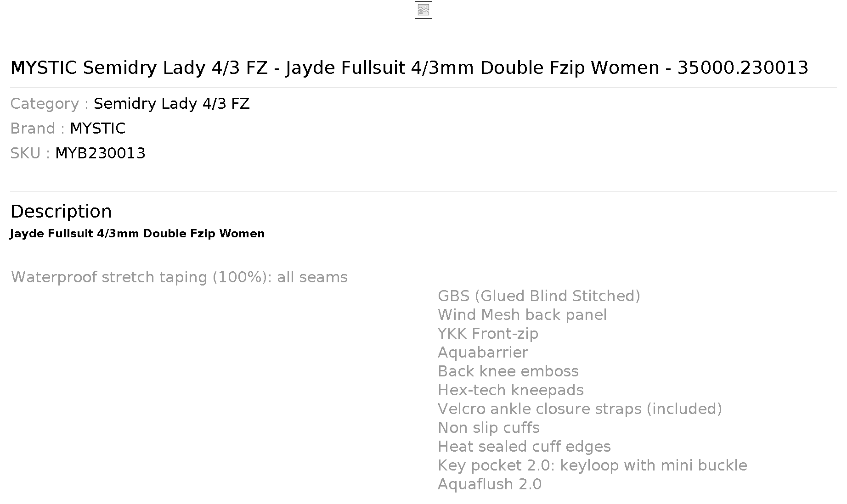Click the Aquabarrier feature text
The image size is (847, 504).
click(483, 353)
